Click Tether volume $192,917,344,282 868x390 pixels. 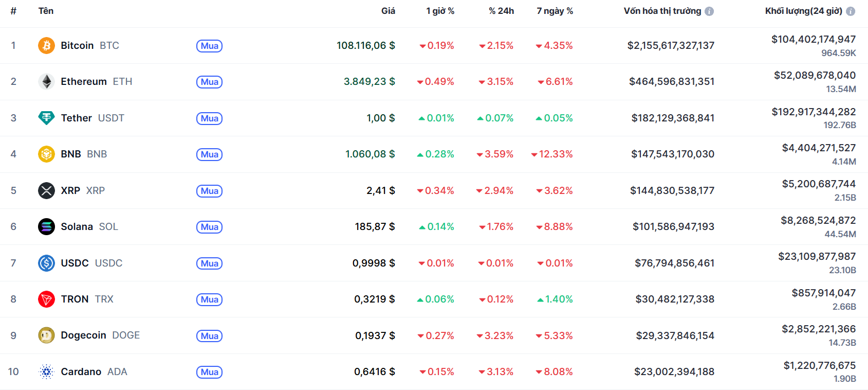[814, 112]
